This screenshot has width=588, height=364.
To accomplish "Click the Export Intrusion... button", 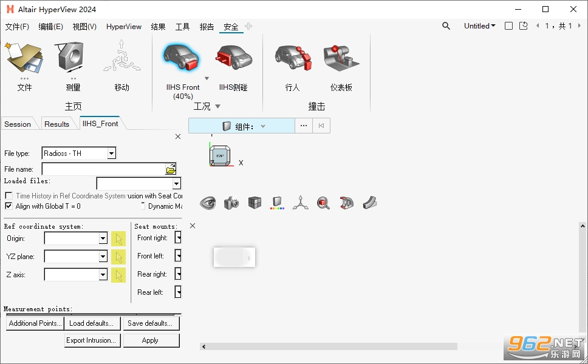I will (x=92, y=340).
